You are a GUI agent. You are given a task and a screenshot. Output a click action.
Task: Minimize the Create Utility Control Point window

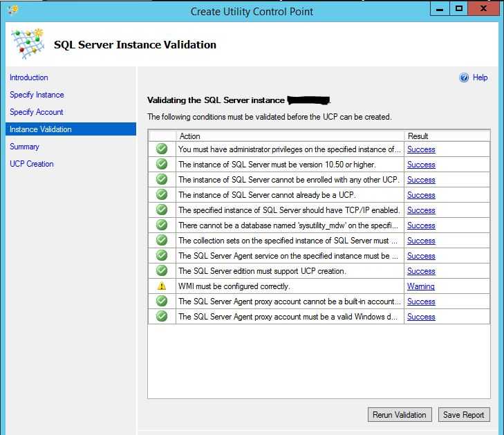[x=440, y=9]
